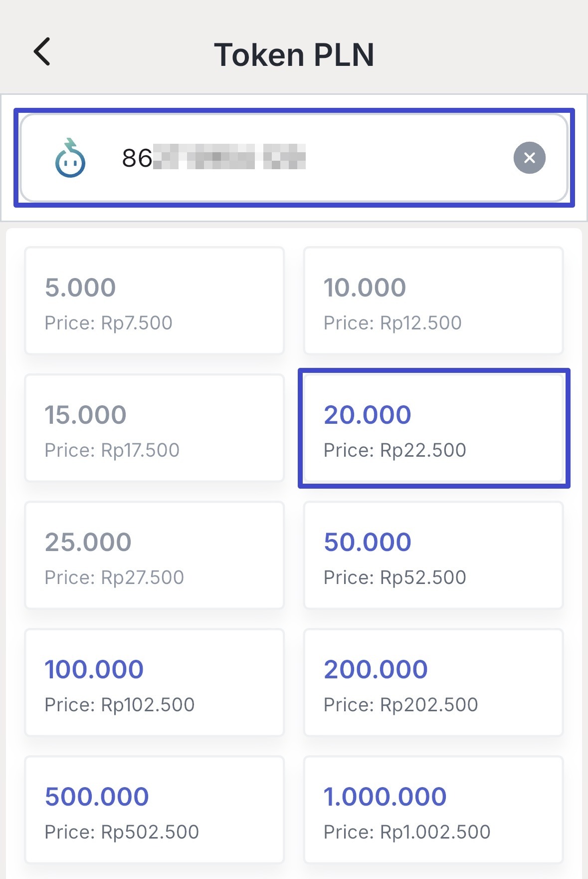588x879 pixels.
Task: Select the 10.000 token option
Action: [x=433, y=300]
